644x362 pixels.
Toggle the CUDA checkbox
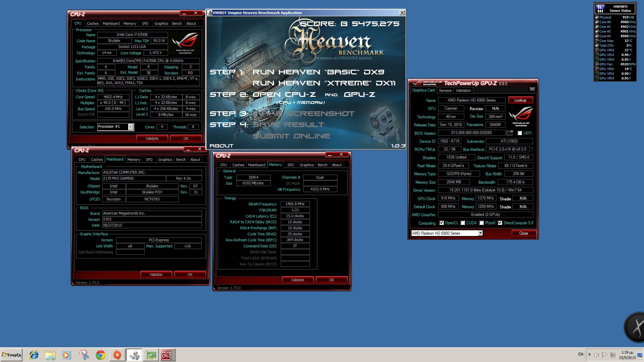click(x=463, y=223)
